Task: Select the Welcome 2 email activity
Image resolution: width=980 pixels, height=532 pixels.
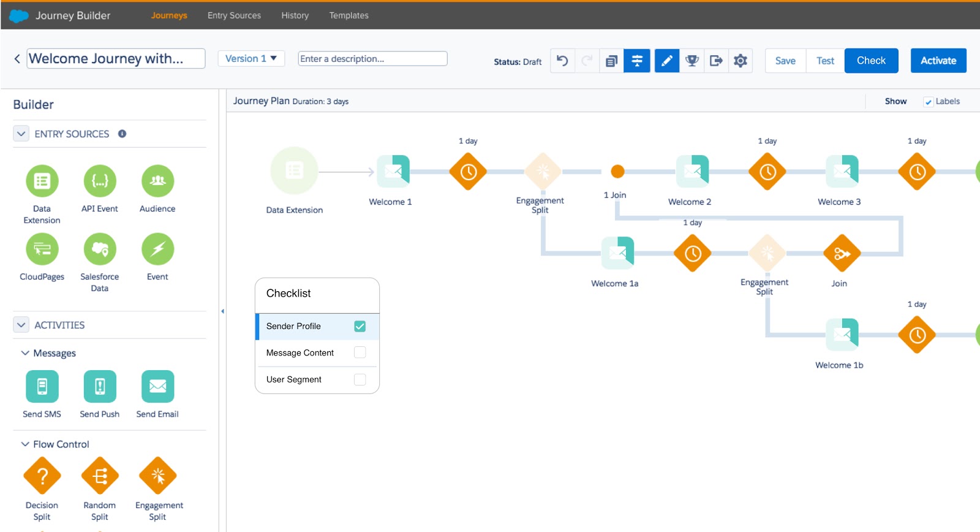Action: point(692,172)
